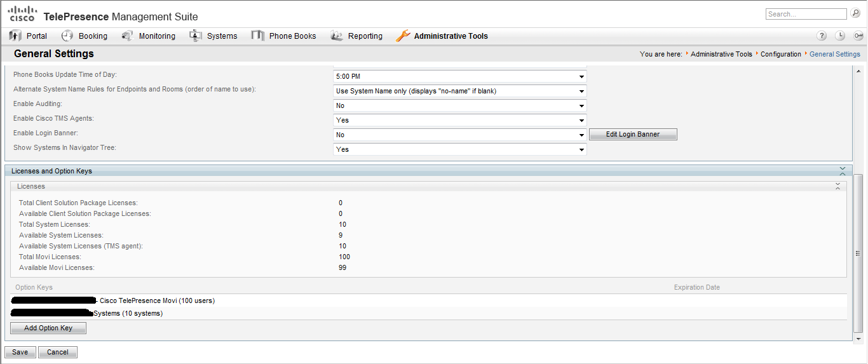Click in the Search input field

806,14
